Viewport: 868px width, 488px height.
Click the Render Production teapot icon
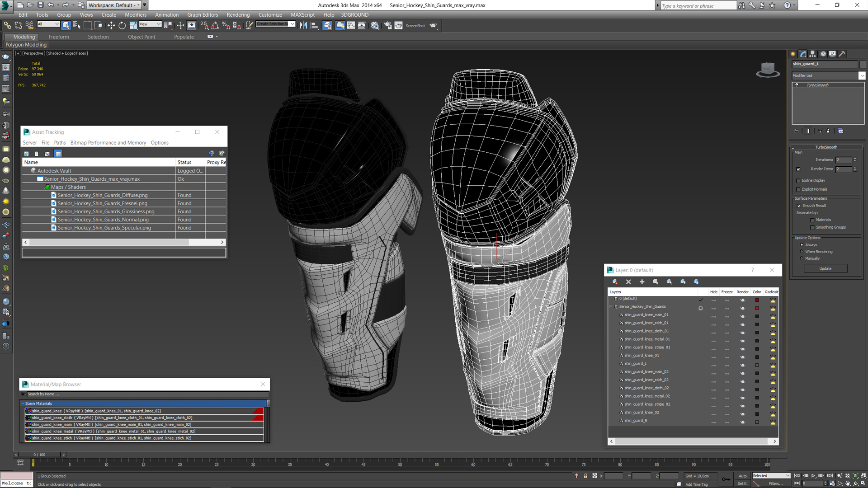(x=433, y=26)
